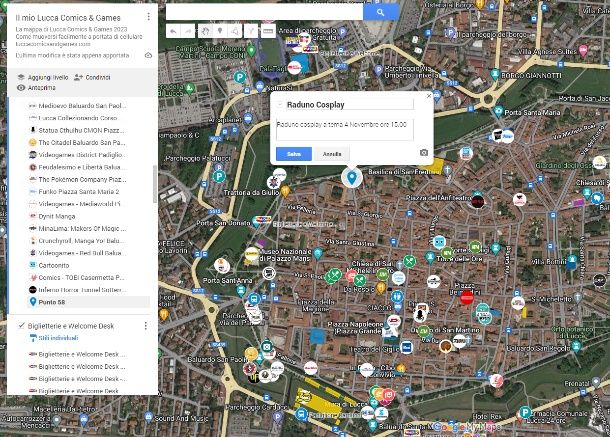Click Condividi to share the map

click(x=93, y=77)
